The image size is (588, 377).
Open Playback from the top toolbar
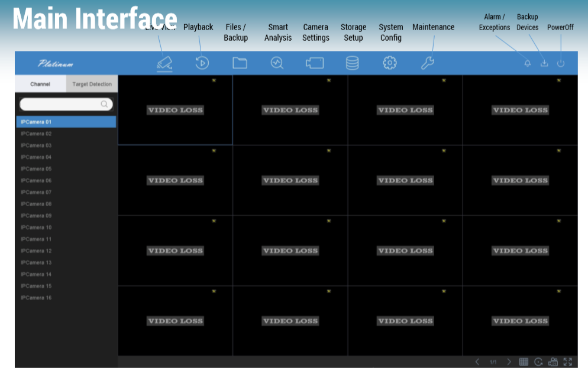(x=202, y=63)
